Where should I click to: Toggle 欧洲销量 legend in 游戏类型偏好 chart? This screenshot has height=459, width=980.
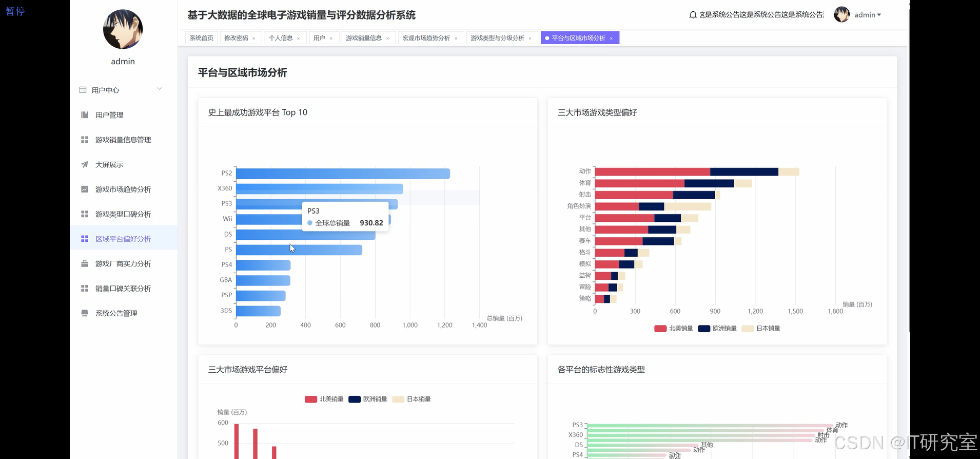(717, 329)
